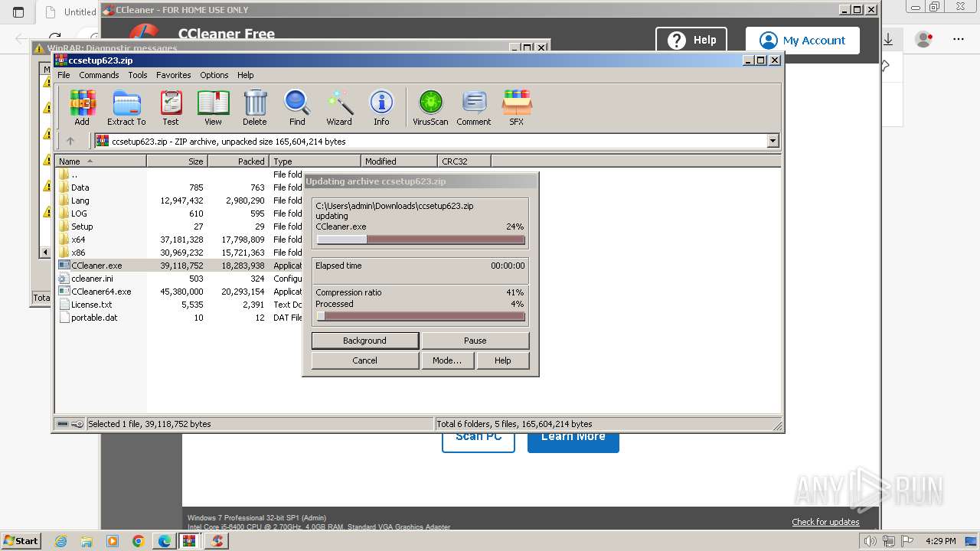Open the Extract To tool
The height and width of the screenshot is (551, 980).
pos(126,107)
